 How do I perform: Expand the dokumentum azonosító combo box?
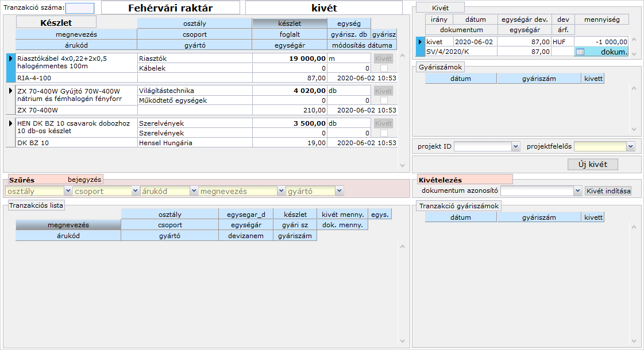[578, 191]
